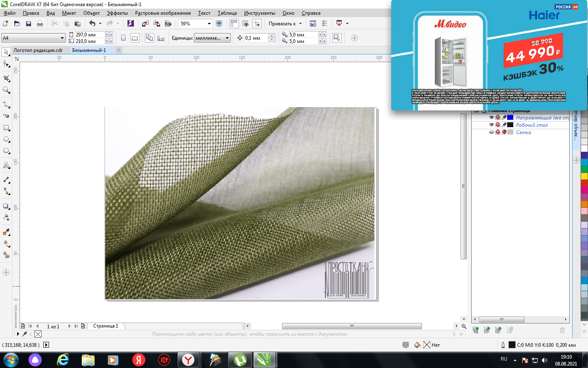Pick the orange swatch in color palette
The width and height of the screenshot is (588, 368).
tap(584, 204)
